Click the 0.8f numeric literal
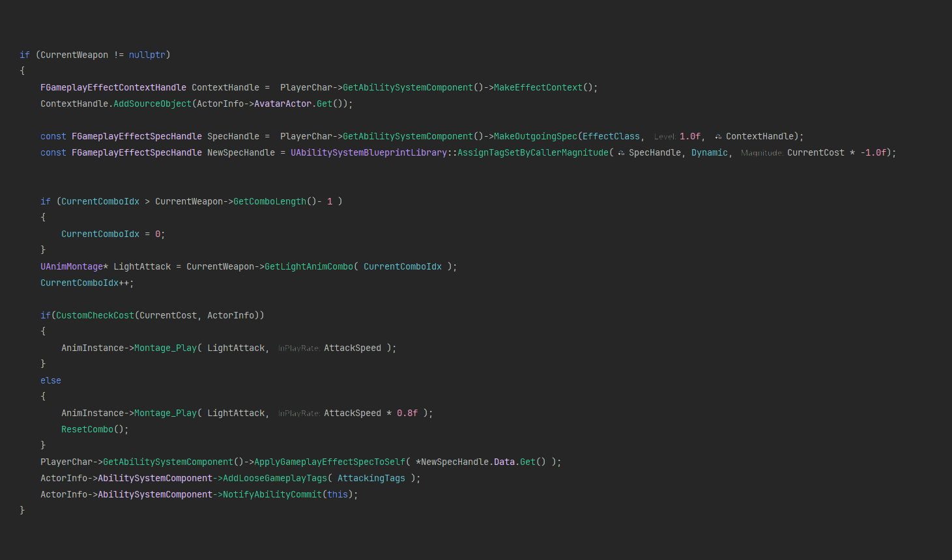The width and height of the screenshot is (952, 560). pyautogui.click(x=407, y=413)
